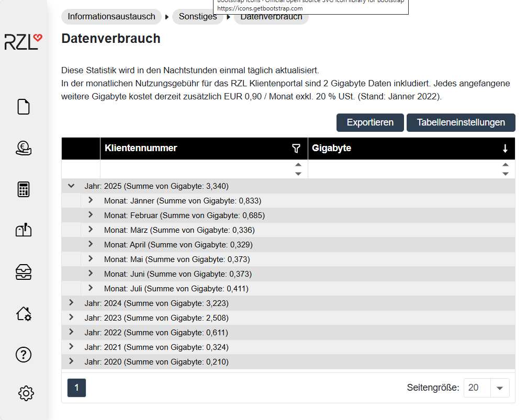The image size is (527, 420).
Task: Open Tabelleneinstellungen
Action: (x=461, y=122)
